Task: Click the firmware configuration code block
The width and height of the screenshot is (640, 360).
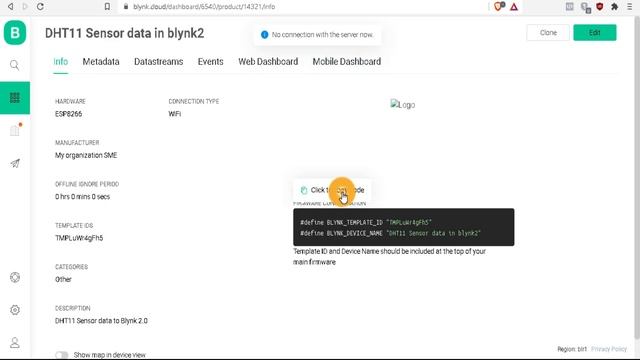Action: [404, 227]
